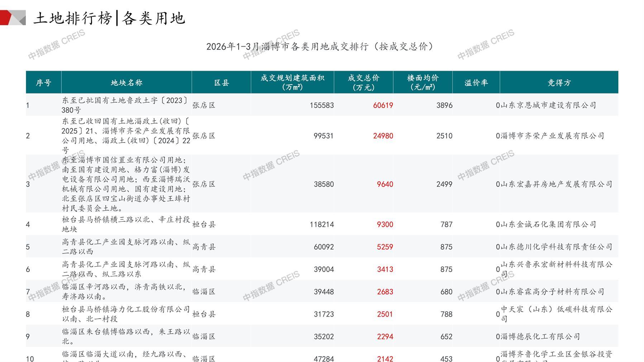Image resolution: width=644 pixels, height=362 pixels.
Task: Click the red total price 60619
Action: tap(383, 105)
